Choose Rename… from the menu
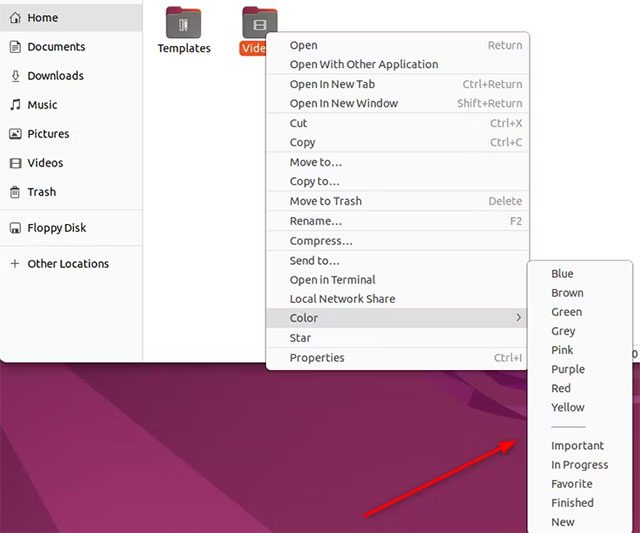The width and height of the screenshot is (640, 533). click(398, 221)
